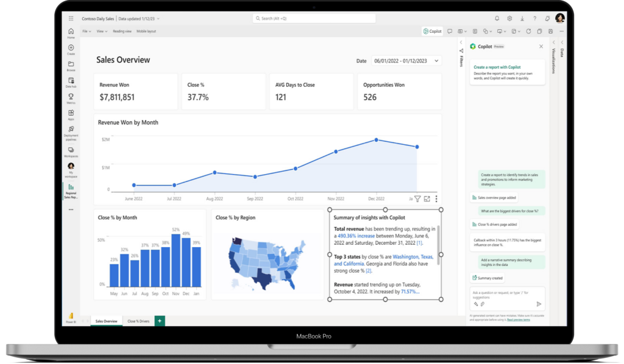624x364 pixels.
Task: Open Apps in the left sidebar
Action: click(x=71, y=115)
